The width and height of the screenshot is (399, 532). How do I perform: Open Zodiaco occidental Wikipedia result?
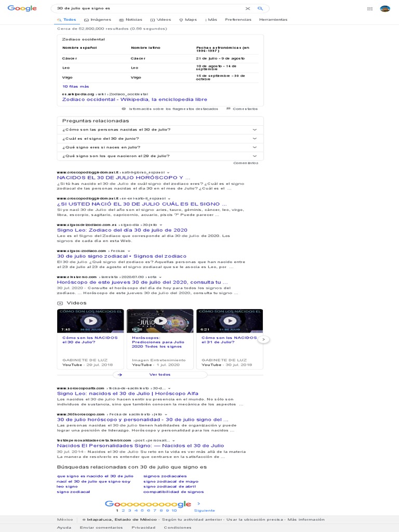point(135,99)
